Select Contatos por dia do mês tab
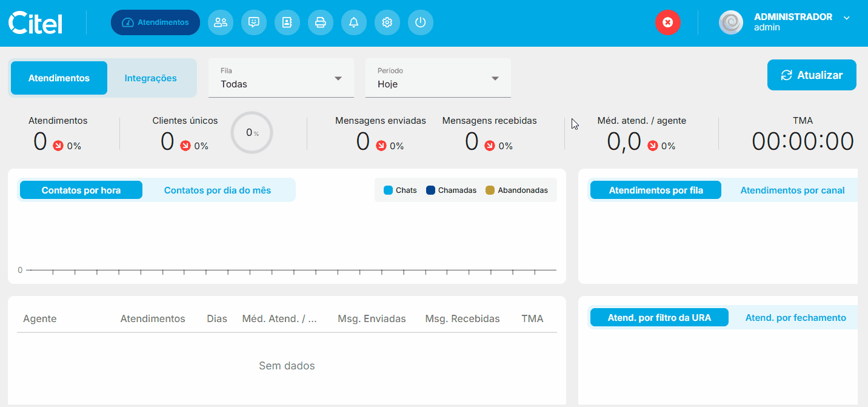868x407 pixels. pos(218,190)
